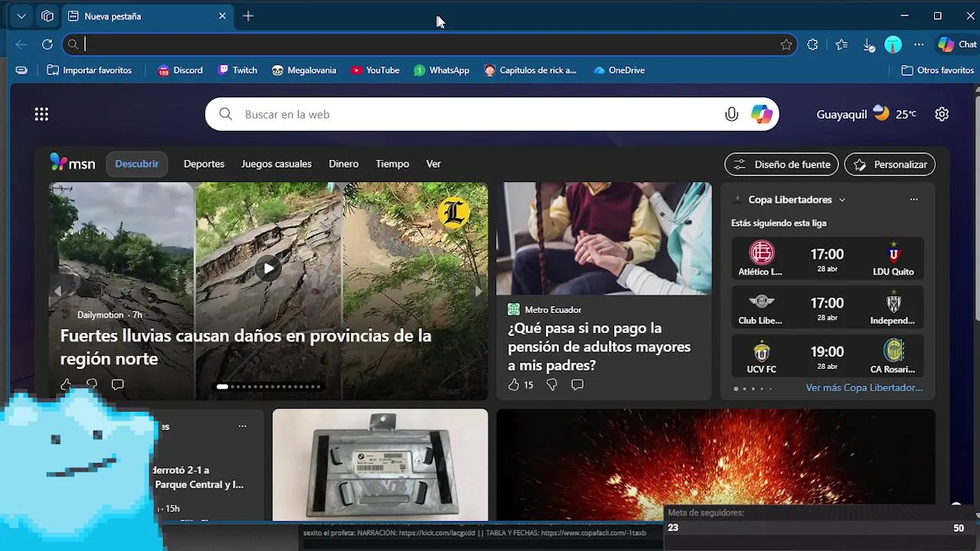Open Club Libertad vs Independiente match
This screenshot has width=980, height=551.
click(827, 307)
